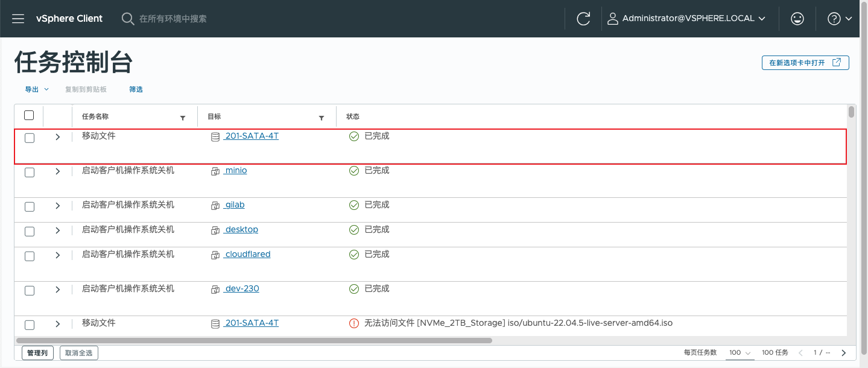Check the box for the first 移动文件 task
Image resolution: width=868 pixels, height=368 pixels.
pyautogui.click(x=30, y=138)
